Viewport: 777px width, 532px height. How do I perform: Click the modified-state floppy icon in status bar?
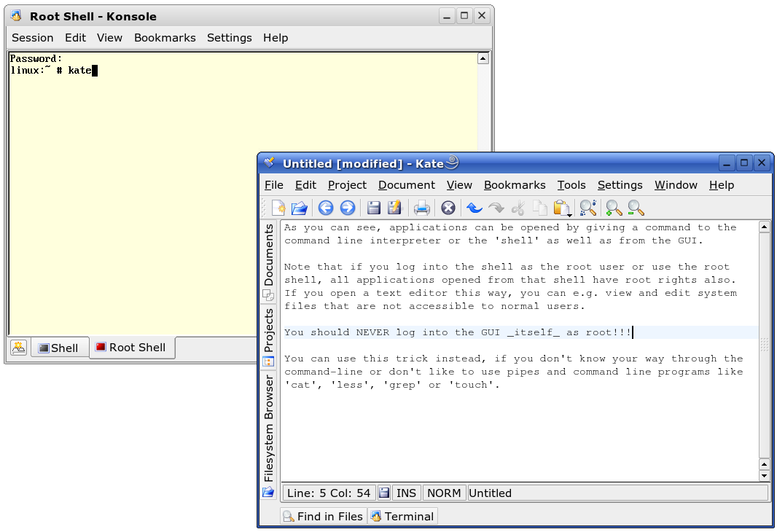pos(383,493)
